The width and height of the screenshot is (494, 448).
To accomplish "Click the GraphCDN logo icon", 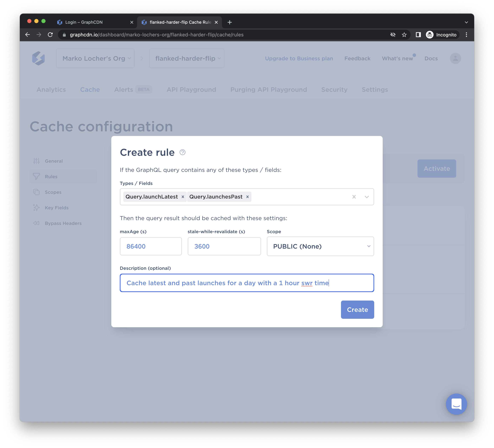I will (x=39, y=58).
